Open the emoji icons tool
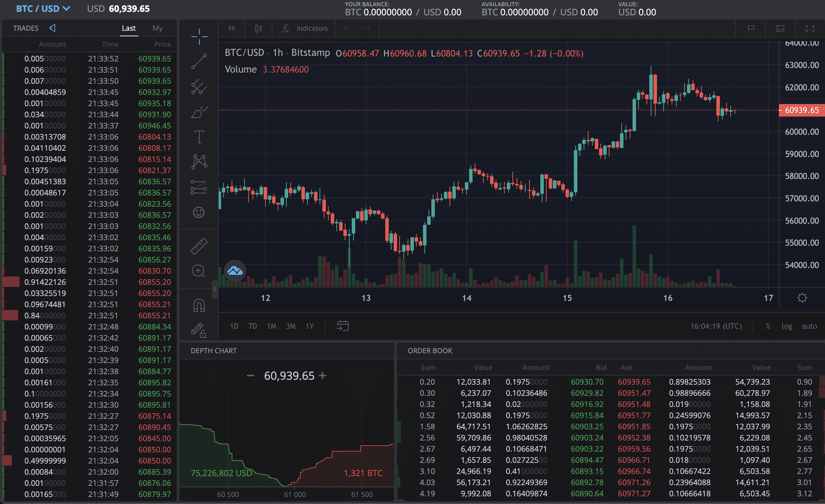The height and width of the screenshot is (504, 825). tap(199, 212)
